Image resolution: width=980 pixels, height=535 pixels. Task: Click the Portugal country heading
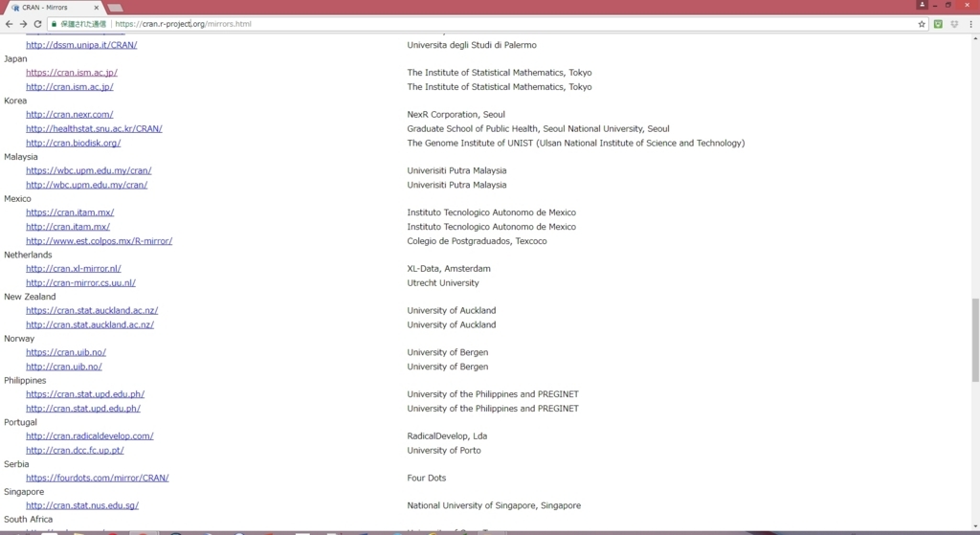pos(21,422)
